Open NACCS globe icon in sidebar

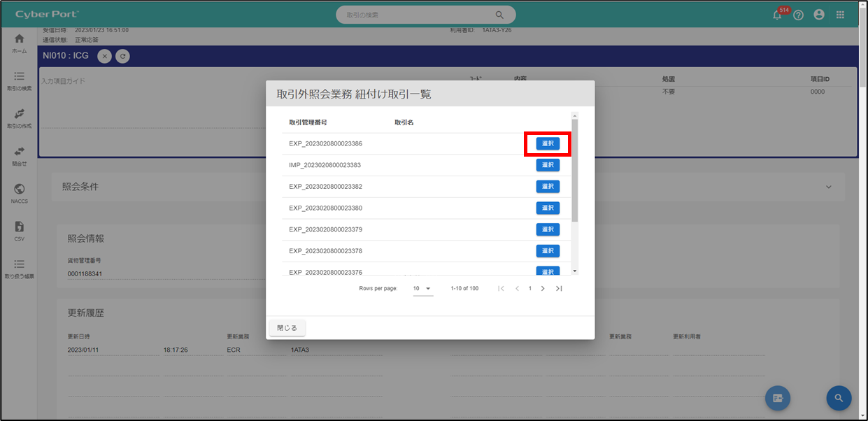point(20,192)
